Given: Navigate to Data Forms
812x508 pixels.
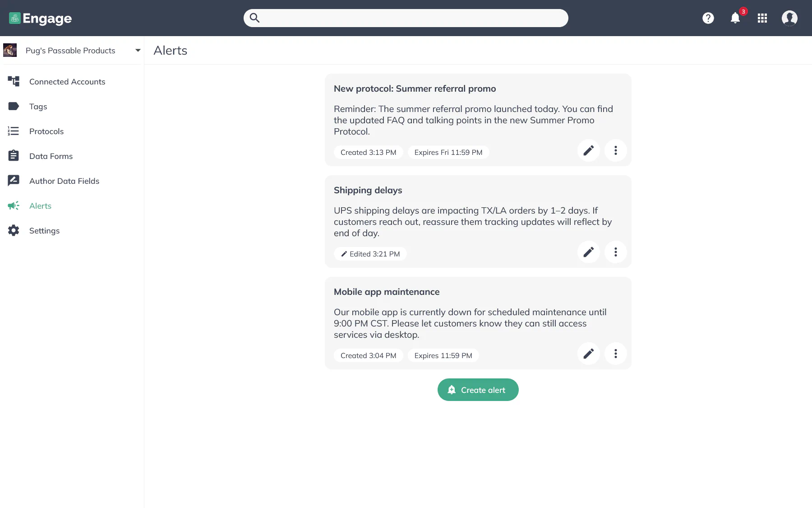Looking at the screenshot, I should pyautogui.click(x=51, y=156).
